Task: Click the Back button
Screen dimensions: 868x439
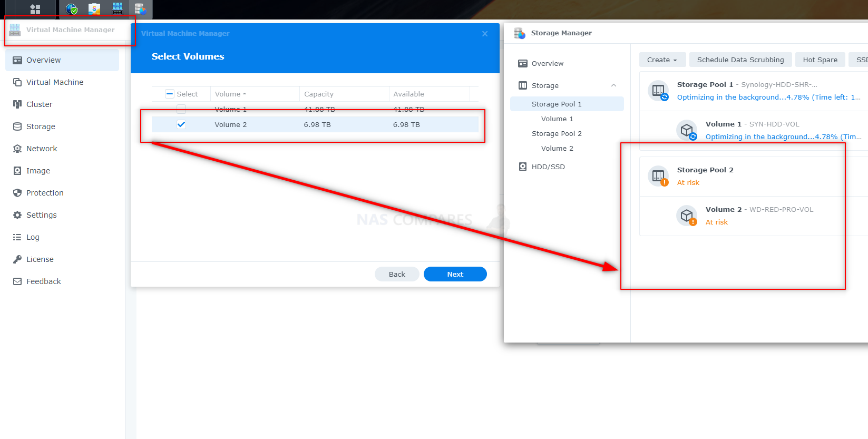Action: click(x=397, y=274)
